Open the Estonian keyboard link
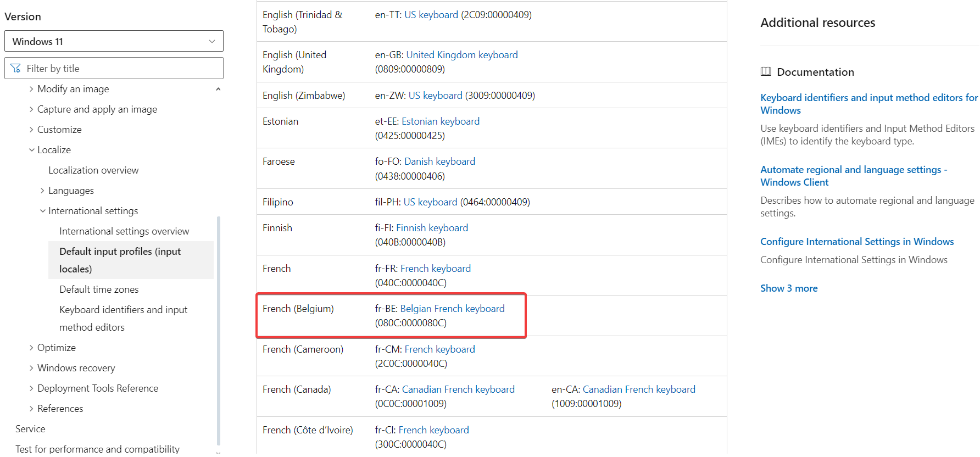Screen dimensions: 980x457 (440, 121)
